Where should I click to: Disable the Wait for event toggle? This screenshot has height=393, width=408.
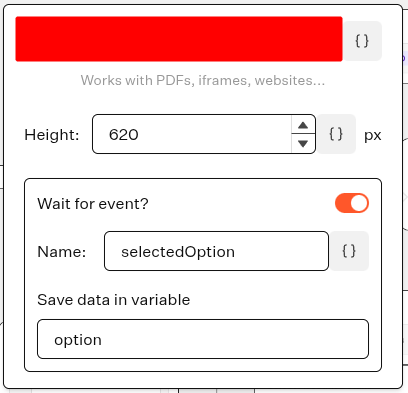[352, 203]
